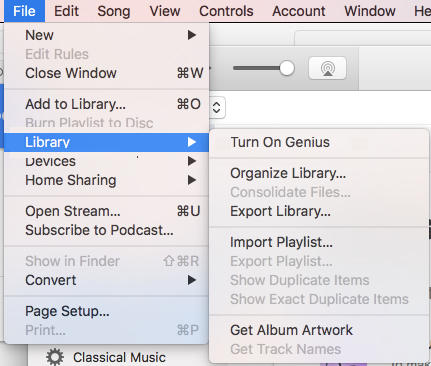
Task: Expand the New submenu
Action: (x=107, y=35)
